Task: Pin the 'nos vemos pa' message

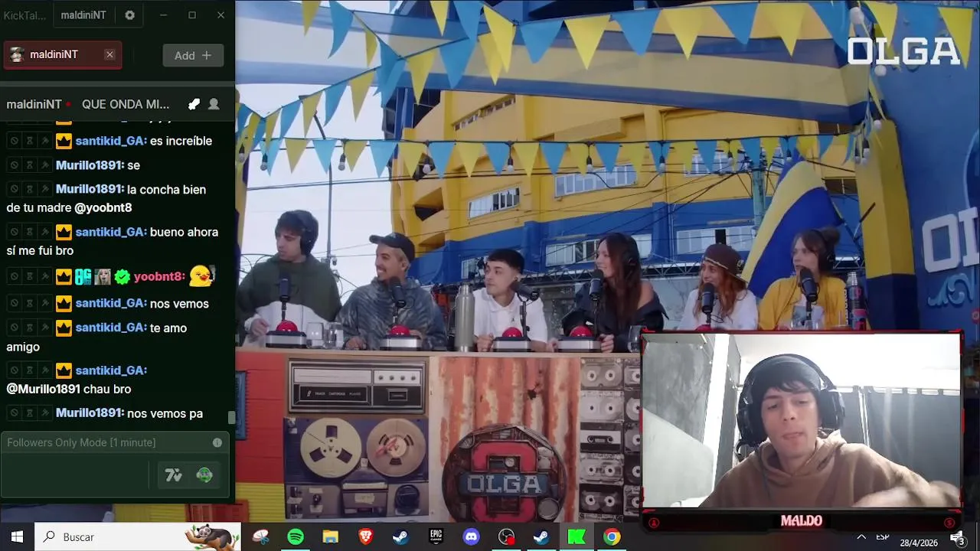Action: [x=44, y=413]
